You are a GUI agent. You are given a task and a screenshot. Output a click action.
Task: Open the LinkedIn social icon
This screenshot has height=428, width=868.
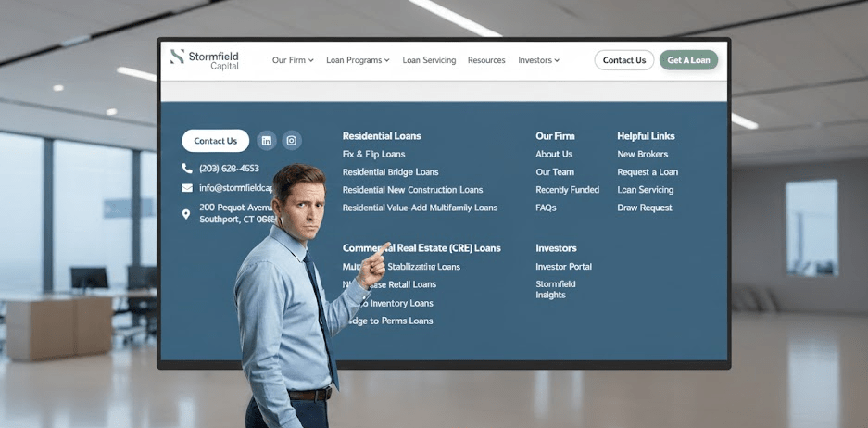point(267,141)
